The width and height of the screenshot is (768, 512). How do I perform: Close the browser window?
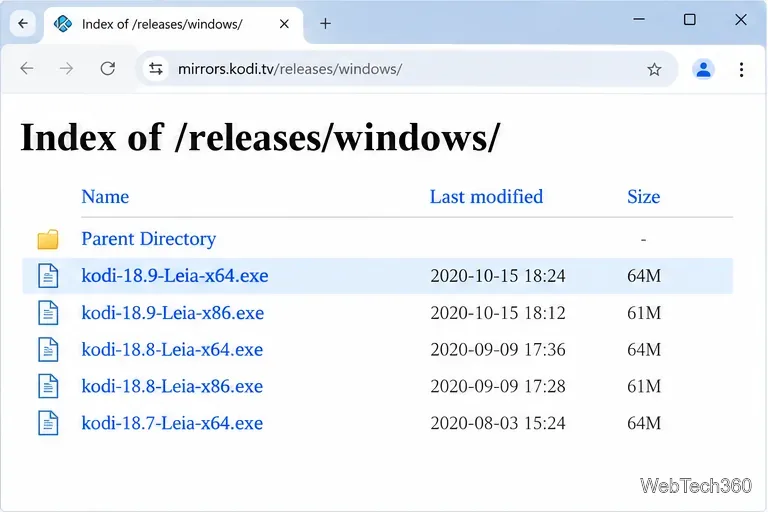pos(741,20)
